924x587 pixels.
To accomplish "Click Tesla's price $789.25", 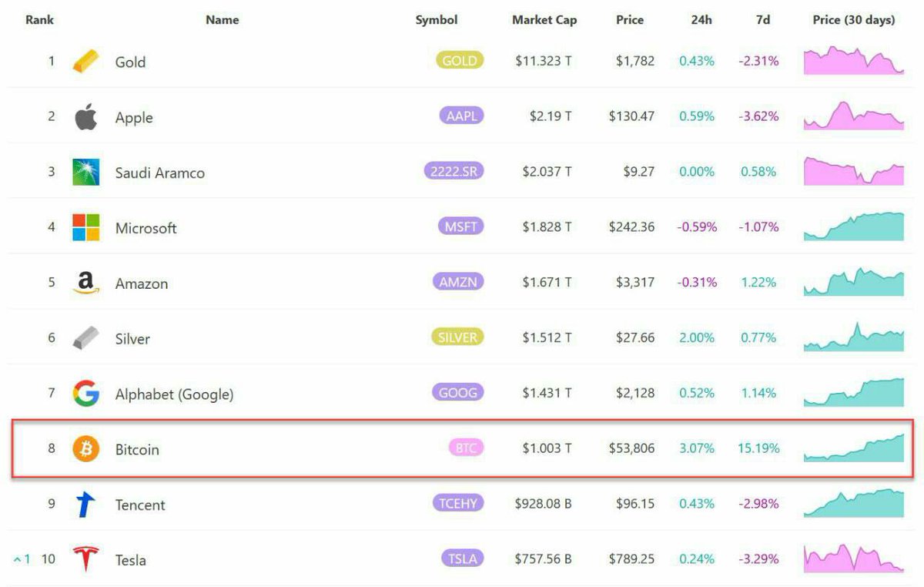I will (631, 558).
